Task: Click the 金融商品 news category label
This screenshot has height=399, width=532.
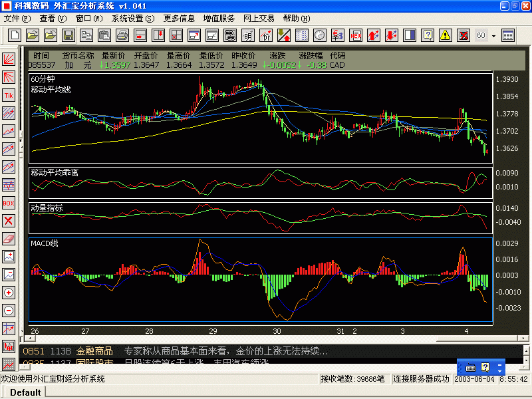Action: coord(94,351)
